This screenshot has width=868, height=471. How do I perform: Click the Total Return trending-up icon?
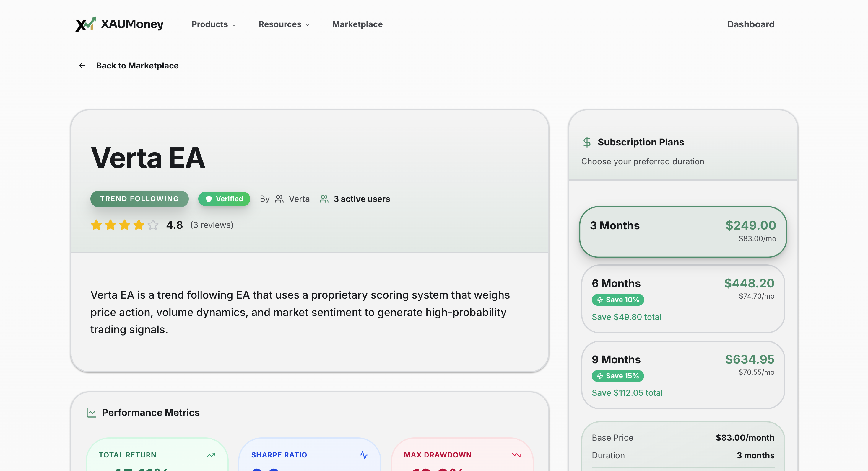click(211, 455)
